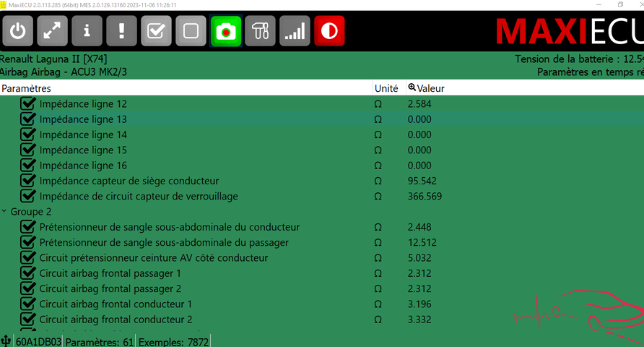644x347 pixels.
Task: Click the Valeur column header
Action: (431, 88)
